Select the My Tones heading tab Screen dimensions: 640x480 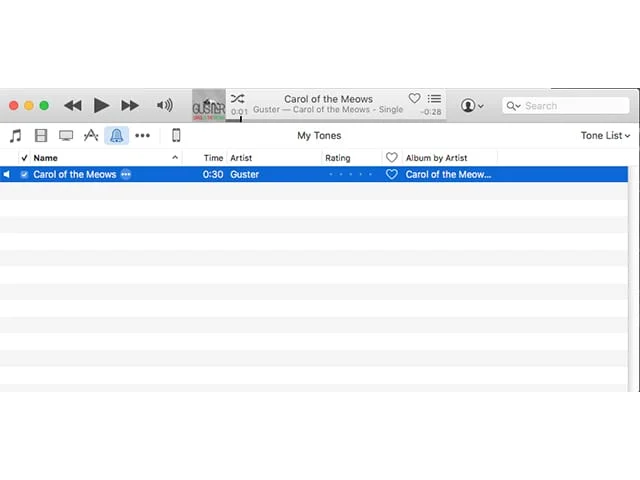[x=319, y=136]
